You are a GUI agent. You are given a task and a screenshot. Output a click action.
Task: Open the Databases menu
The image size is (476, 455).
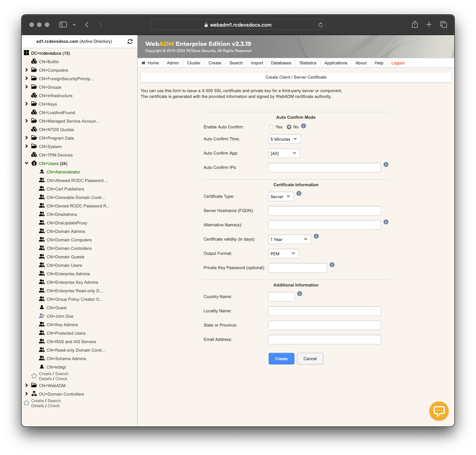tap(281, 63)
